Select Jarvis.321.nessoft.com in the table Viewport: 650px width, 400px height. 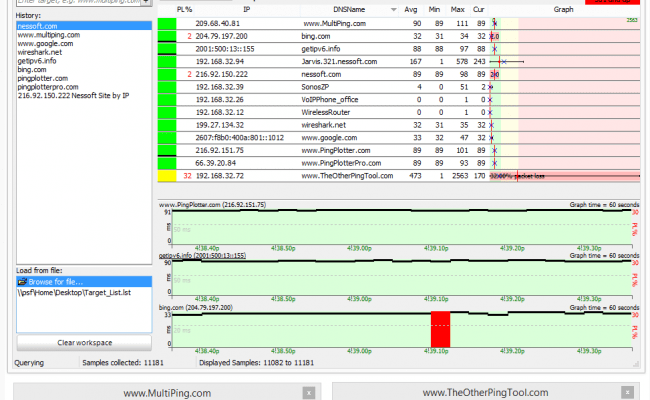pyautogui.click(x=339, y=62)
